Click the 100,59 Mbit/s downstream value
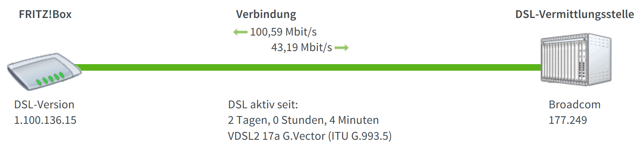 pos(283,32)
